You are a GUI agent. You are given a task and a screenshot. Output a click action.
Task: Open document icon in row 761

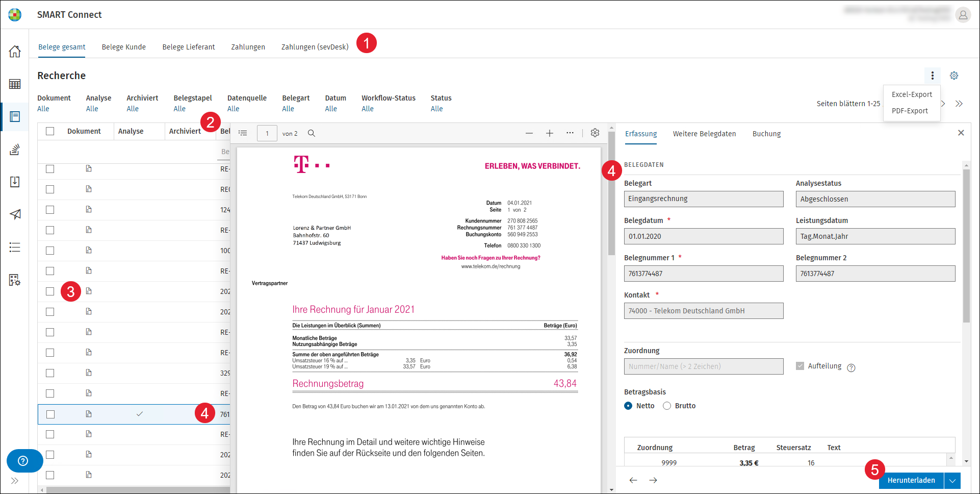[89, 414]
